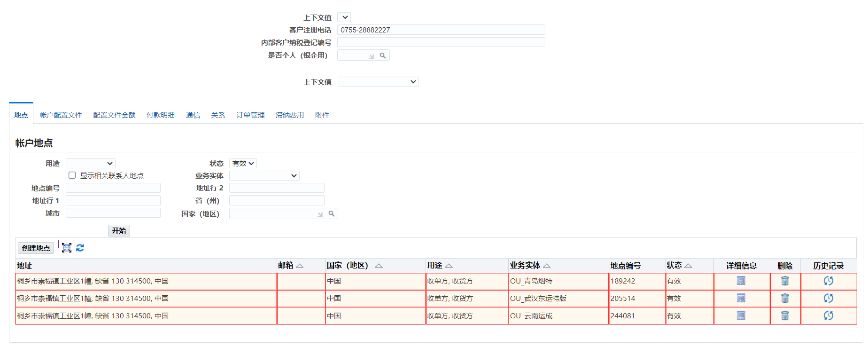
Task: Open details for site number 244081
Action: tap(741, 316)
